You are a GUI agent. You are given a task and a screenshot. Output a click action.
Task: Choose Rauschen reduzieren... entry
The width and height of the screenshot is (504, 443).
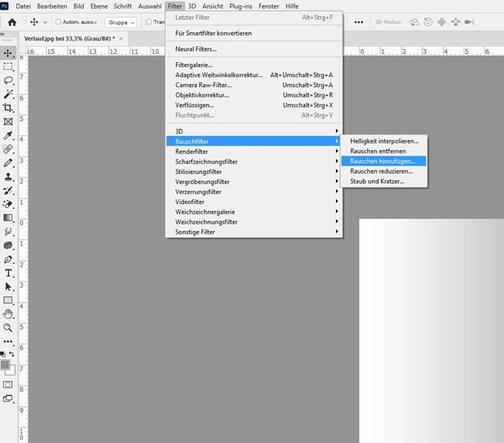(384, 171)
